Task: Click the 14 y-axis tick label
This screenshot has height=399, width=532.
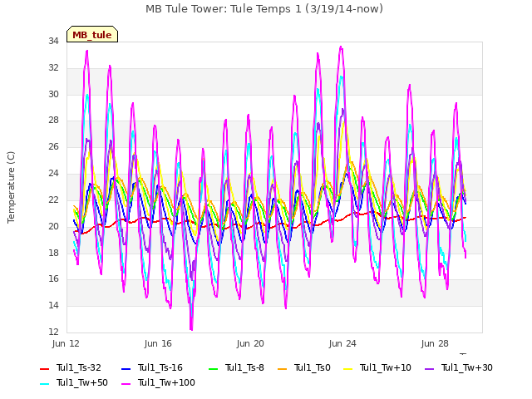Action: [53, 305]
